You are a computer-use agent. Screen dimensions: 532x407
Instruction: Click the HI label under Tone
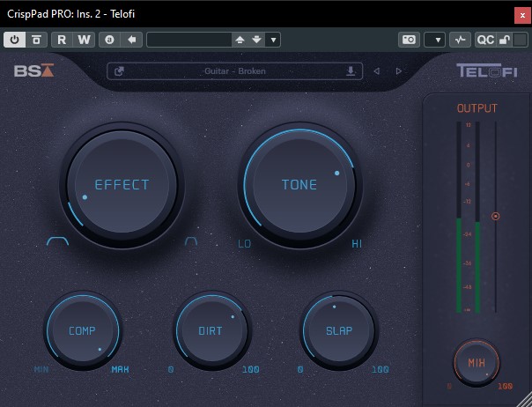point(357,244)
